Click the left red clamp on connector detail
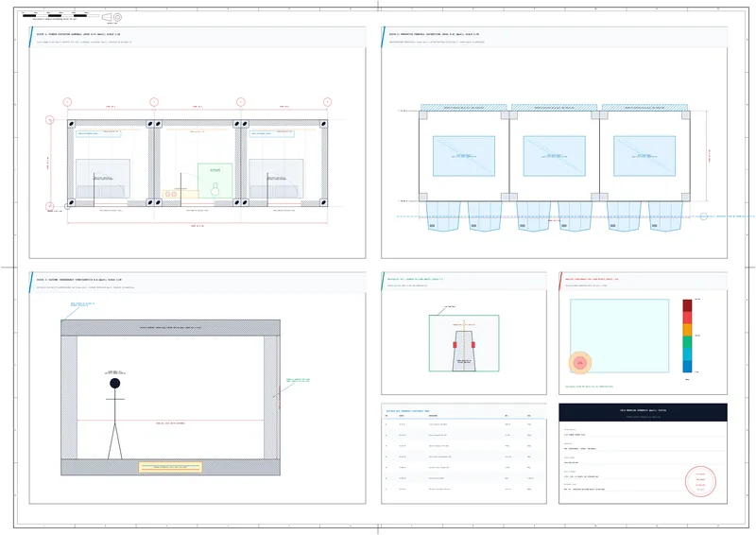The image size is (756, 535). click(x=455, y=344)
